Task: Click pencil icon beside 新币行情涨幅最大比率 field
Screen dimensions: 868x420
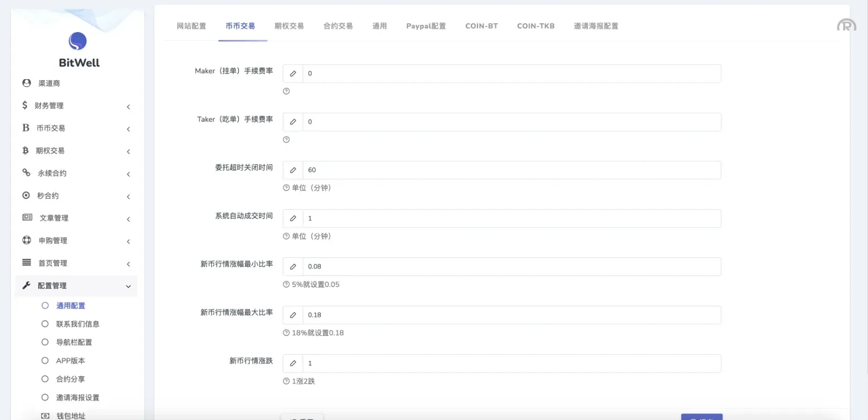Action: coord(293,315)
